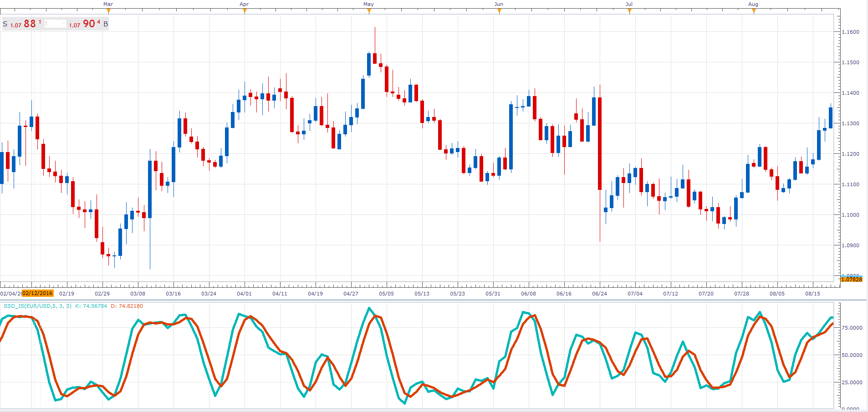868x412 pixels.
Task: Click the 04/19 date axis label
Action: pyautogui.click(x=316, y=294)
